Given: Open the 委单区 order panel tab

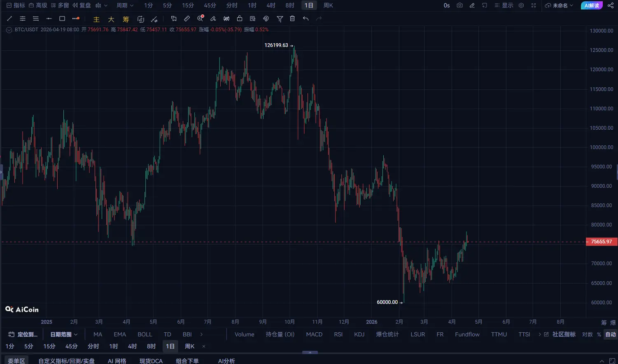Looking at the screenshot, I should pos(16,361).
